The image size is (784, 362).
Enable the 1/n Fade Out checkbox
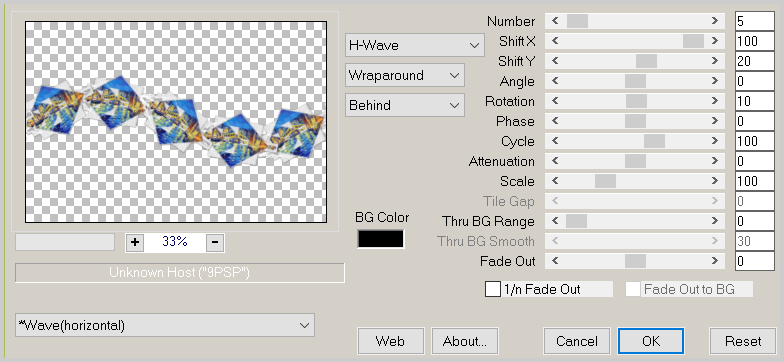493,289
